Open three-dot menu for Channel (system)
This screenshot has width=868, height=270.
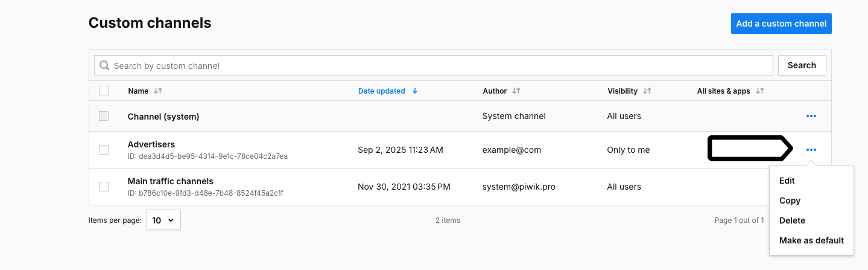tap(811, 116)
